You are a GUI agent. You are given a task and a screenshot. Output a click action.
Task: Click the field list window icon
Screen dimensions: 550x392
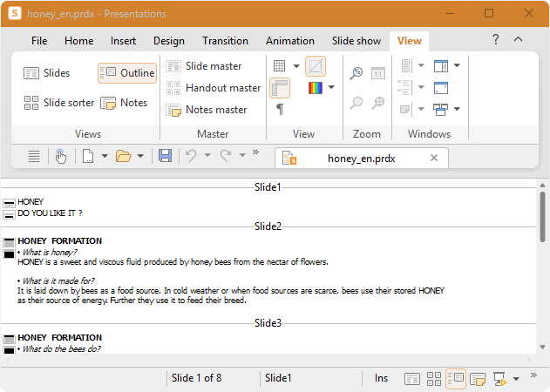tap(406, 65)
